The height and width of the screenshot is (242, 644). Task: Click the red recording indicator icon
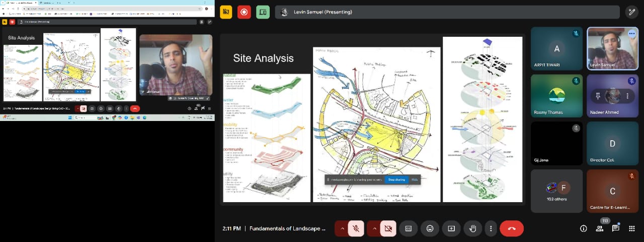(244, 12)
